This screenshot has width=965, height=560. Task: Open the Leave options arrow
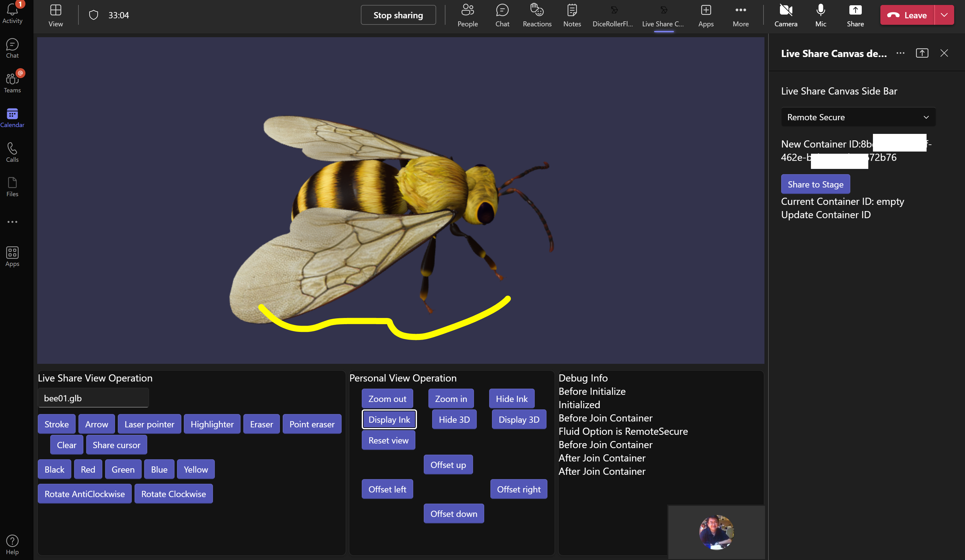pyautogui.click(x=944, y=15)
